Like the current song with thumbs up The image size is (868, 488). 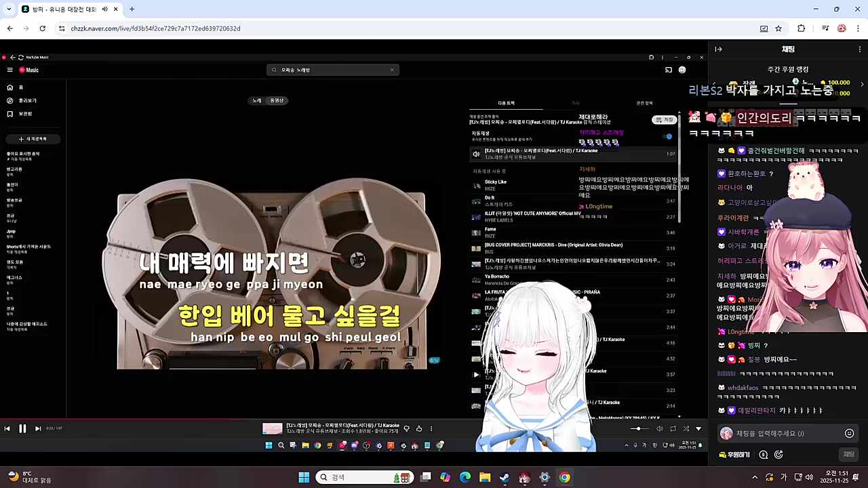[x=419, y=428]
